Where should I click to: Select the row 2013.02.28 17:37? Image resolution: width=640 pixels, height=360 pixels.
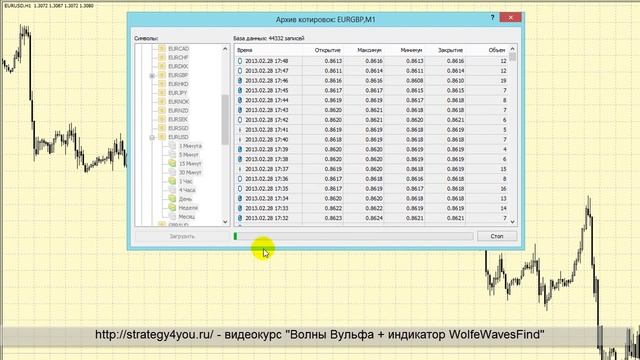(x=372, y=169)
